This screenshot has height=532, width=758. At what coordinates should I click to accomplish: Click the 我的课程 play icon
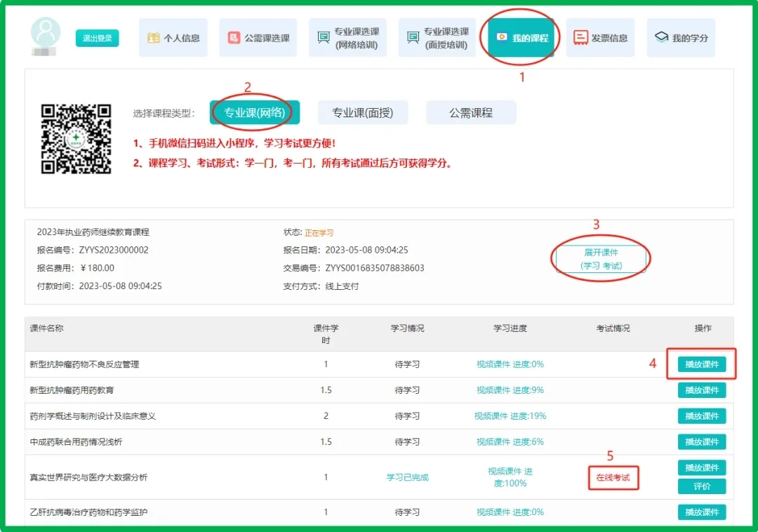[x=502, y=38]
